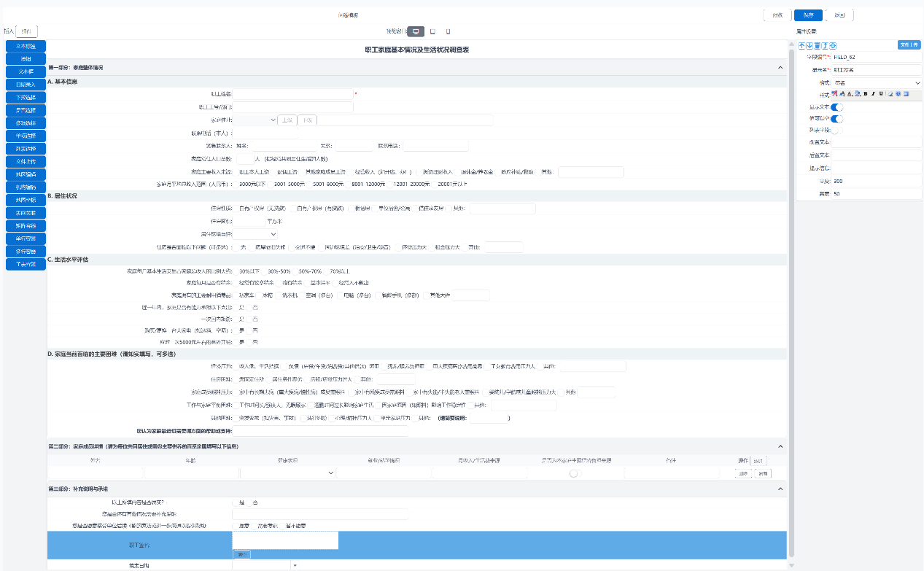This screenshot has width=924, height=571.
Task: Open the 格式 dropdown showing 签名
Action: [x=877, y=83]
